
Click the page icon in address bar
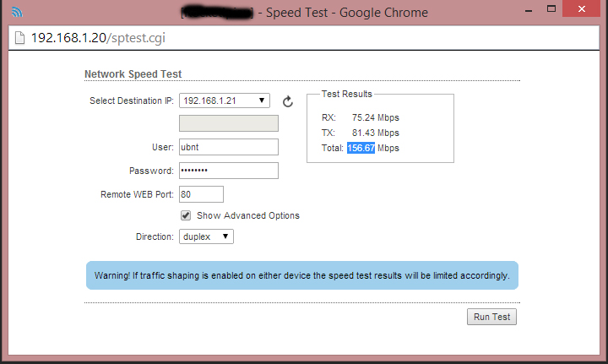tap(18, 38)
